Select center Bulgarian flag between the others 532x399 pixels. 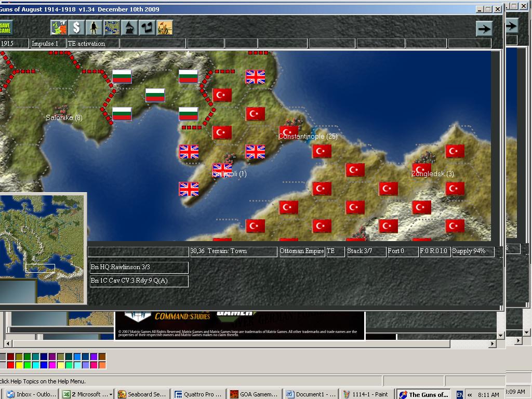pyautogui.click(x=155, y=96)
